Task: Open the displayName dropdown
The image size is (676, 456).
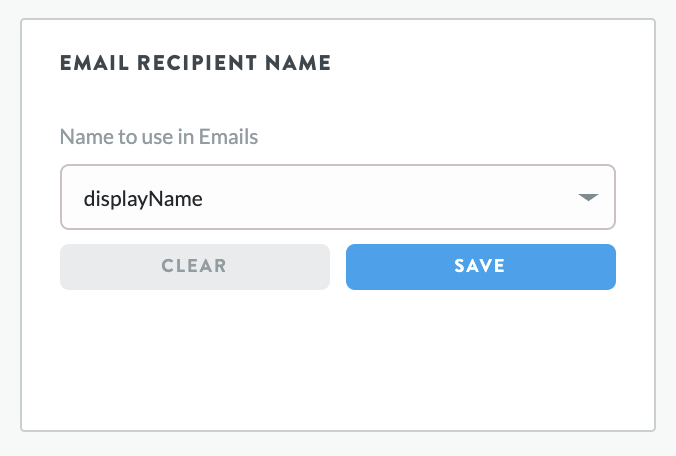Action: click(x=337, y=198)
